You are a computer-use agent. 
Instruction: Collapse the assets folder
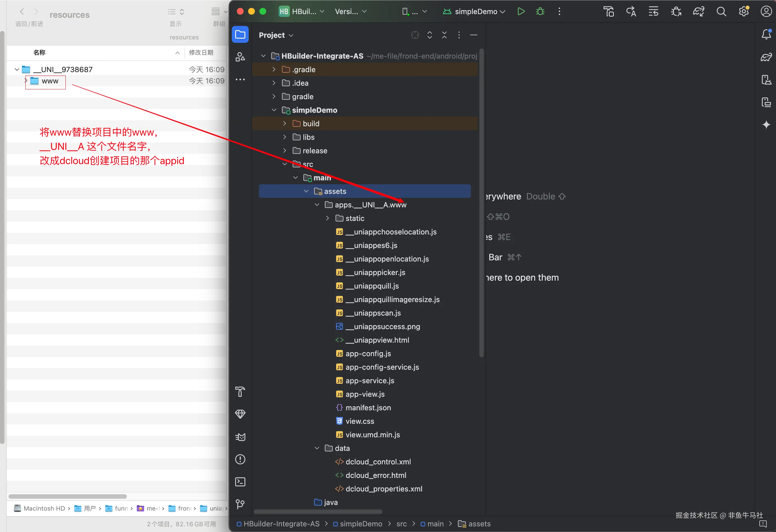[306, 191]
